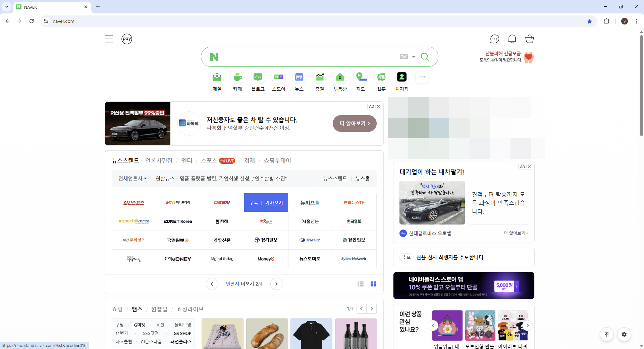This screenshot has height=349, width=644.
Task: Select the 엔터 tab
Action: coord(187,161)
